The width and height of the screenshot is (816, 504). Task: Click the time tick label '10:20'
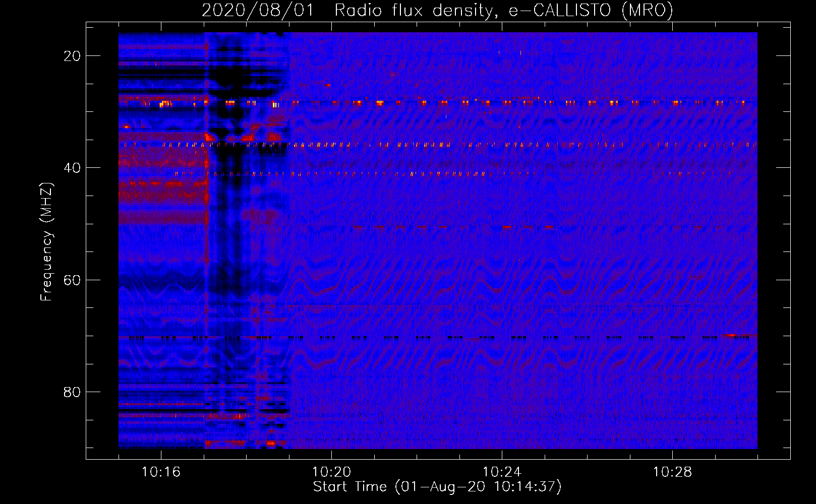pyautogui.click(x=331, y=472)
